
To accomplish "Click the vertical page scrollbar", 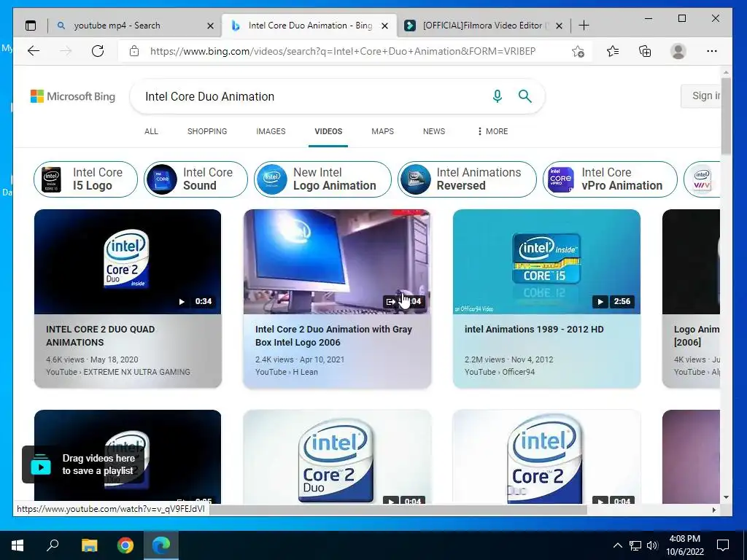I will point(726,116).
